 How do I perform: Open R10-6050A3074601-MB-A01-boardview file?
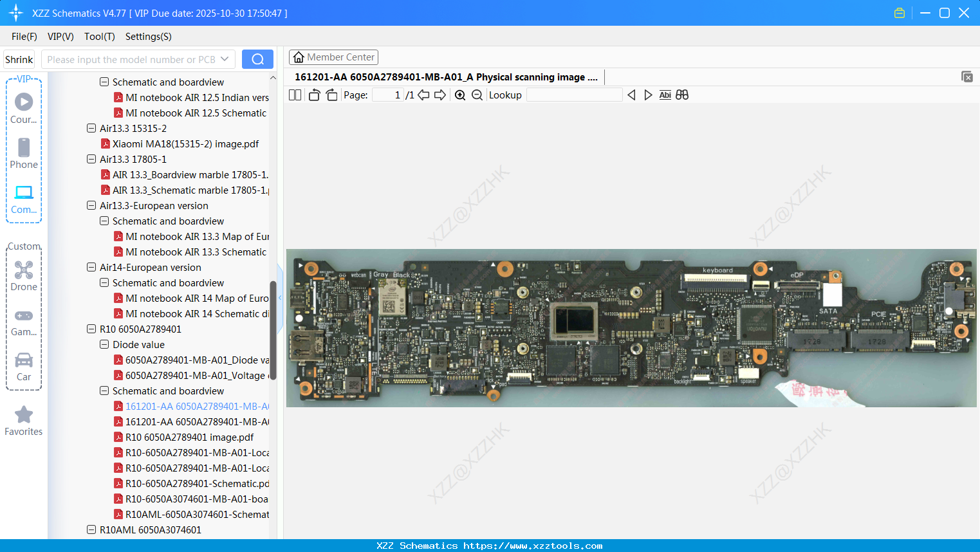point(197,499)
